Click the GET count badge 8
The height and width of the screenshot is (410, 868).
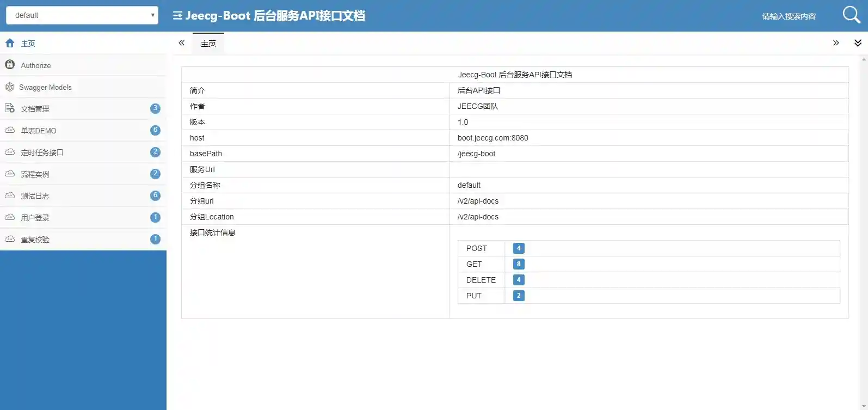(519, 264)
